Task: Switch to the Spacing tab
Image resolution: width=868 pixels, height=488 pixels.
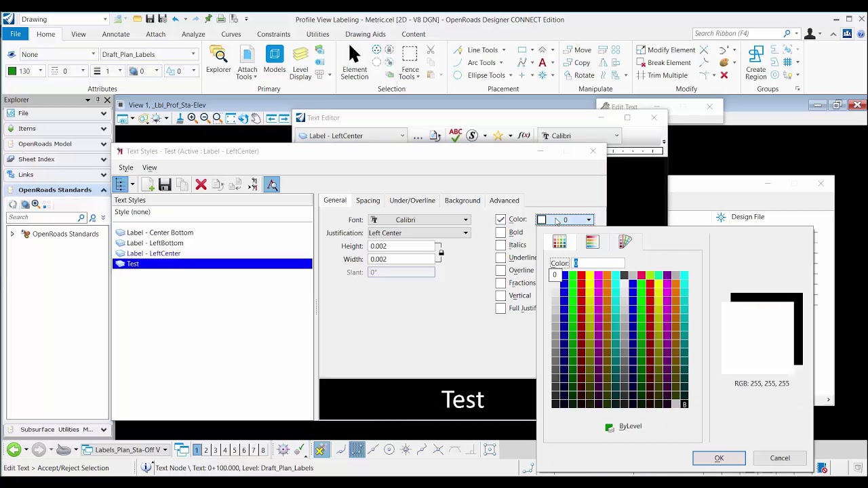Action: (368, 200)
